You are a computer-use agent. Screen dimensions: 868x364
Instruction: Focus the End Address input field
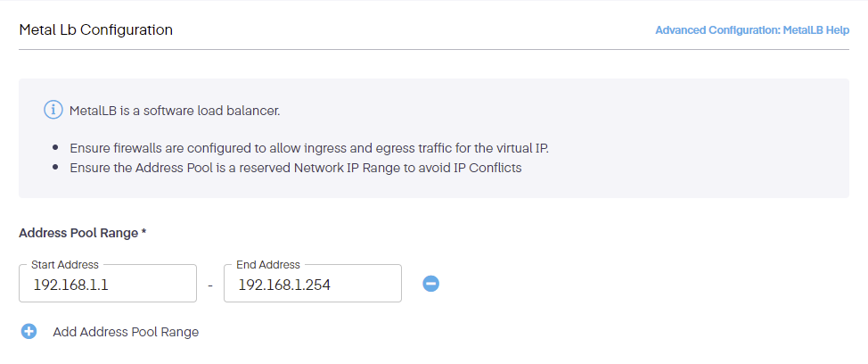click(x=312, y=285)
